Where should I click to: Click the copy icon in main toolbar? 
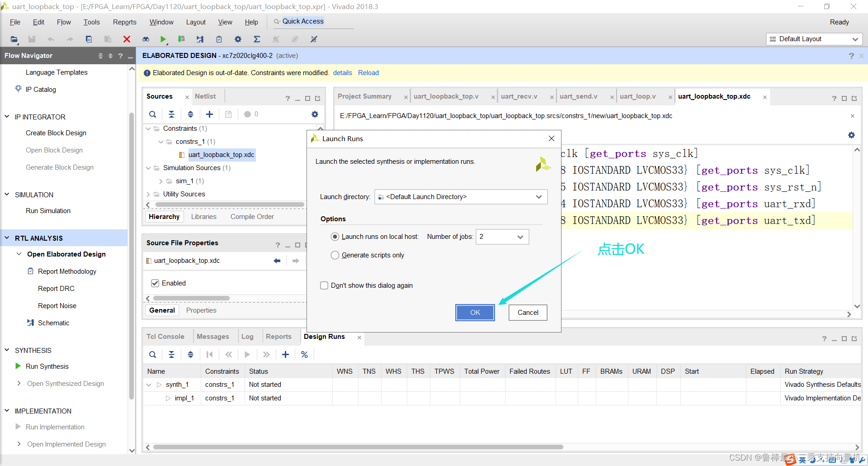tap(89, 39)
